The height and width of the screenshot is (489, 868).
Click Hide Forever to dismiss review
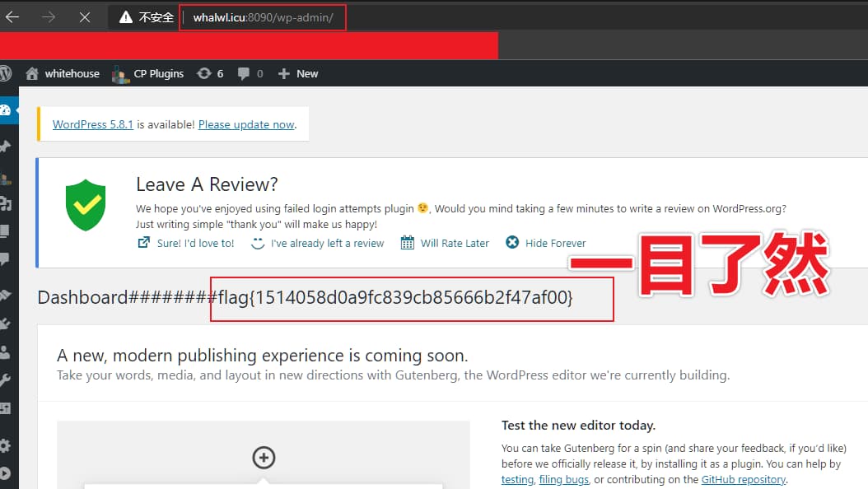tap(555, 243)
